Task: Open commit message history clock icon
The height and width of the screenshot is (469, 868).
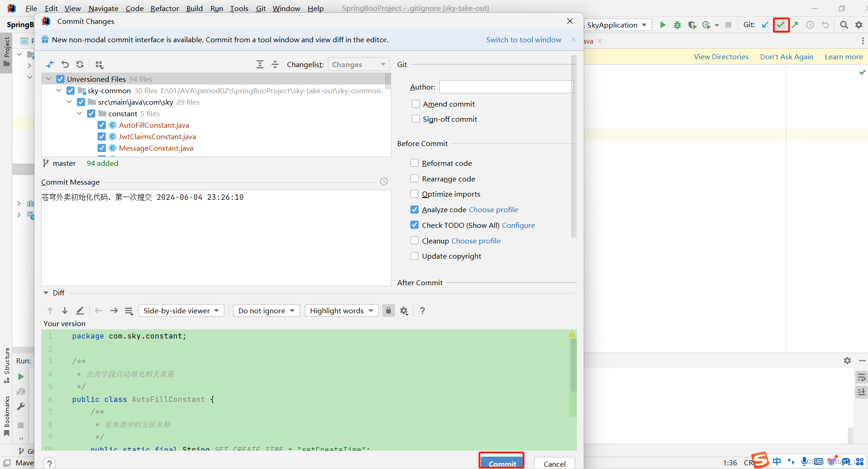Action: (x=384, y=181)
